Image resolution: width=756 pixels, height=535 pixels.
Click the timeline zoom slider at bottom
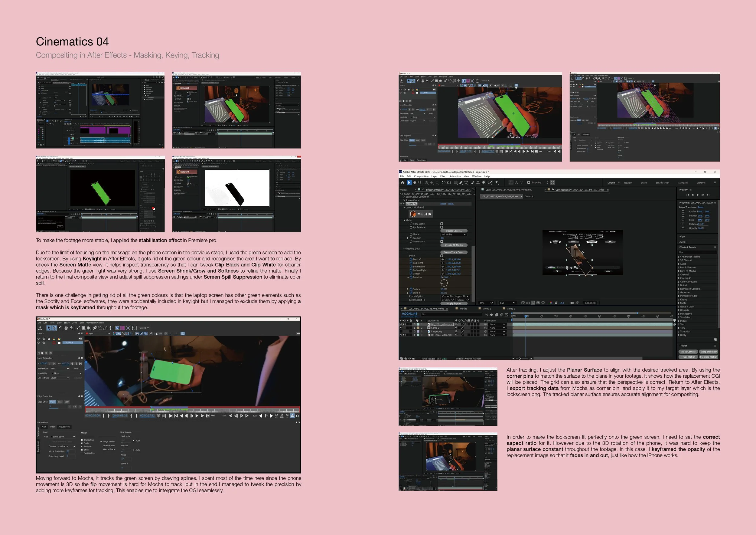point(520,358)
